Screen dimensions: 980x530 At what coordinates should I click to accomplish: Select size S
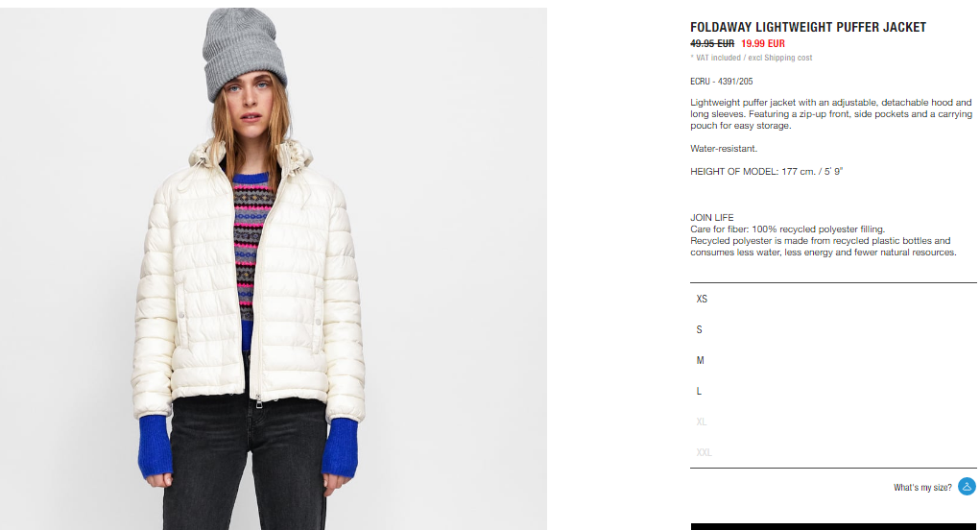click(833, 329)
